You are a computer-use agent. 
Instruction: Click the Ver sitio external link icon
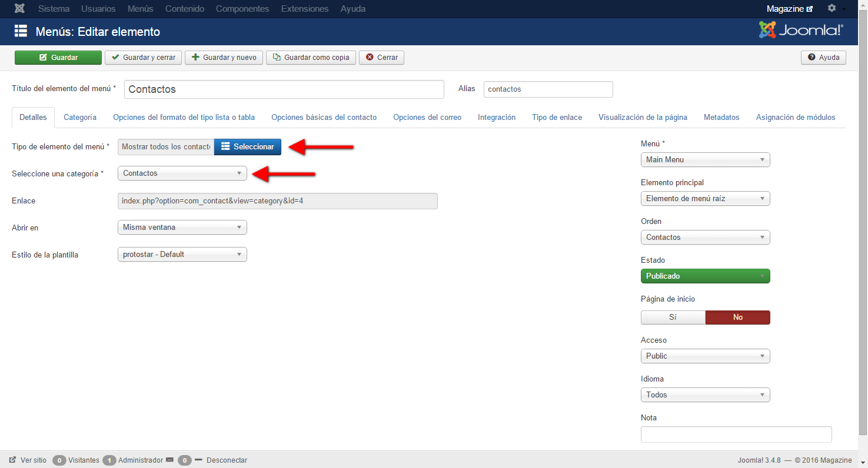click(x=12, y=460)
